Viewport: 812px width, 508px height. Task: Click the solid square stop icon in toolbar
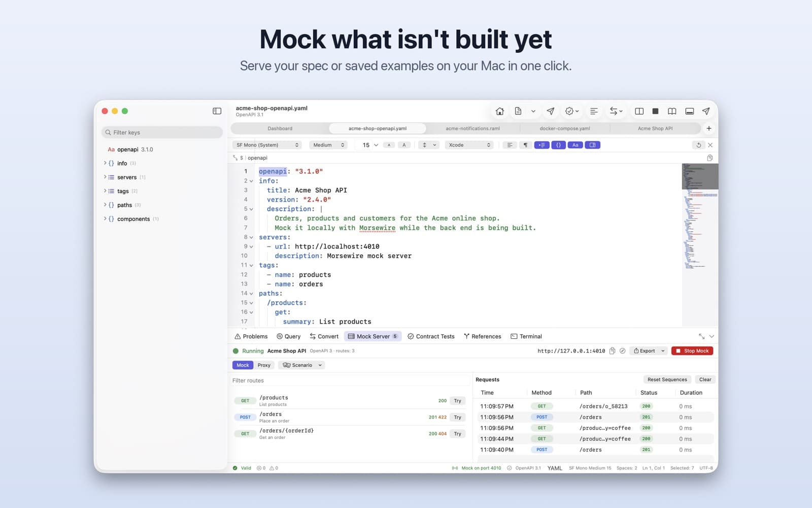(x=656, y=111)
